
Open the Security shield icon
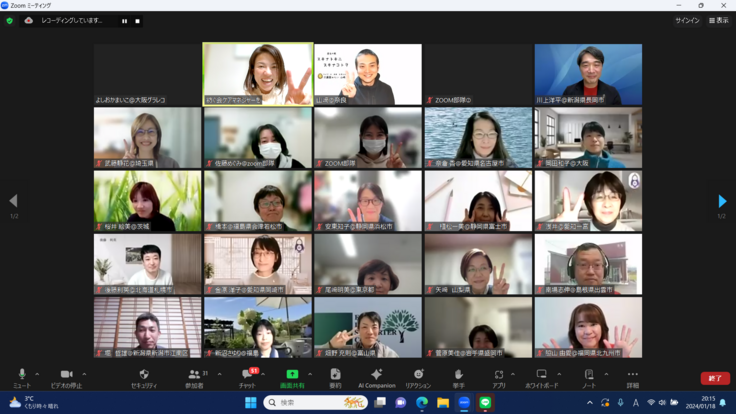pyautogui.click(x=144, y=375)
